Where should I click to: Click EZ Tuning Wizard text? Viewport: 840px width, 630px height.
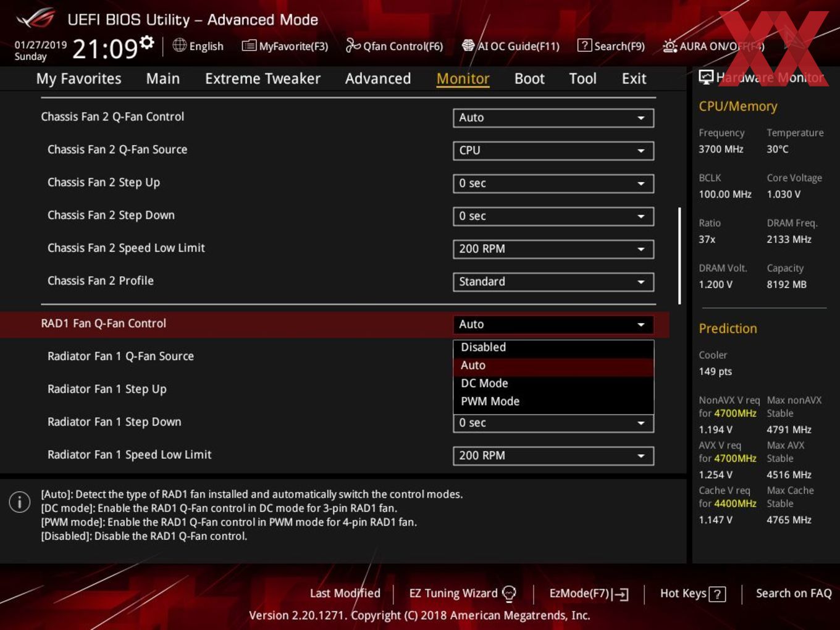coord(453,593)
